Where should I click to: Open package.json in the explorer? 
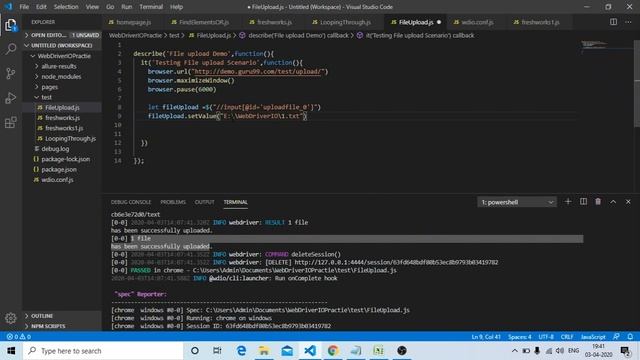pos(62,169)
